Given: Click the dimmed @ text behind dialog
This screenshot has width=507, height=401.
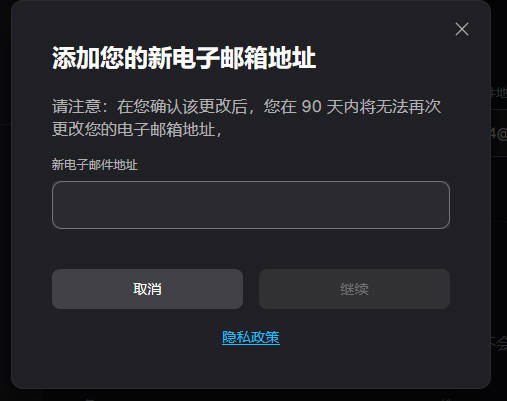Looking at the screenshot, I should pos(499,134).
